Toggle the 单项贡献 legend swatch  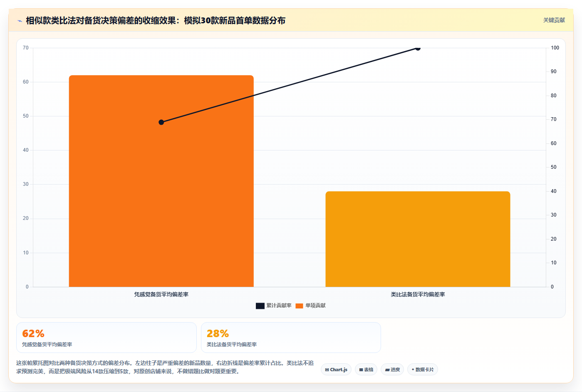[299, 306]
